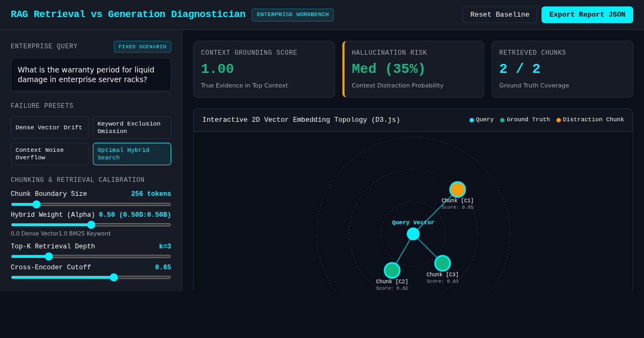Image resolution: width=644 pixels, height=338 pixels.
Task: Click the ENTERPRISE WORKBENCH badge
Action: pyautogui.click(x=293, y=15)
